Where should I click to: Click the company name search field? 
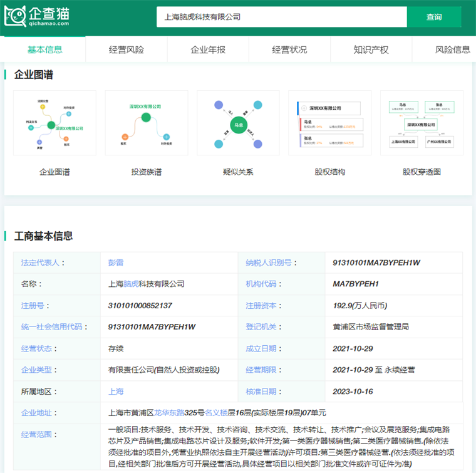281,17
